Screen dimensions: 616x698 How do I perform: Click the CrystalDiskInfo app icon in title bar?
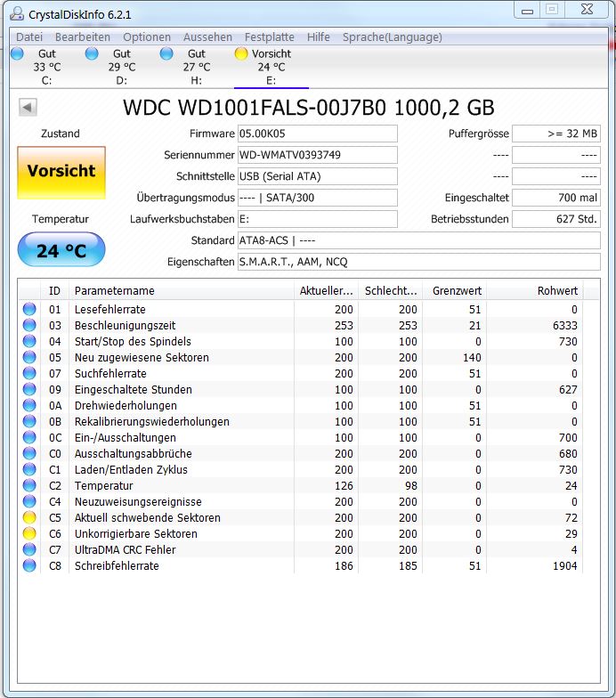pos(17,14)
